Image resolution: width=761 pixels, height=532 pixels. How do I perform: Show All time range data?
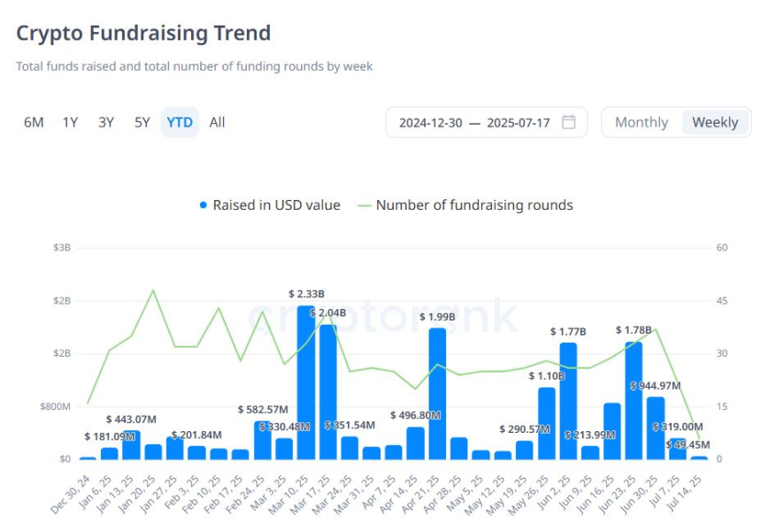click(217, 122)
